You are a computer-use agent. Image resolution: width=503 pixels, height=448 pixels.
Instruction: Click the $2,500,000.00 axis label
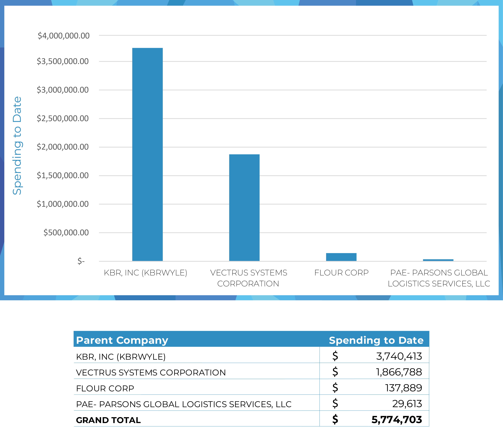(x=63, y=118)
